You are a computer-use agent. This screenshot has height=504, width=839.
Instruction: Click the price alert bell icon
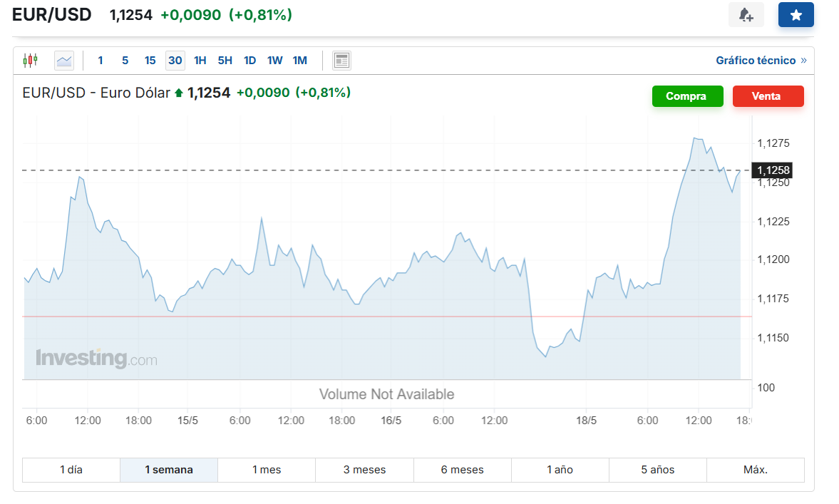tap(746, 15)
